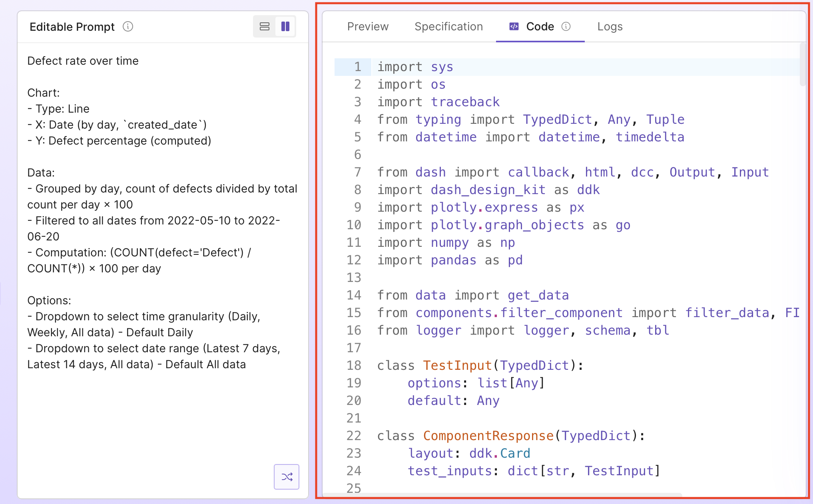This screenshot has height=504, width=813.
Task: Click the code brackets icon on the Code tab
Action: tap(515, 26)
